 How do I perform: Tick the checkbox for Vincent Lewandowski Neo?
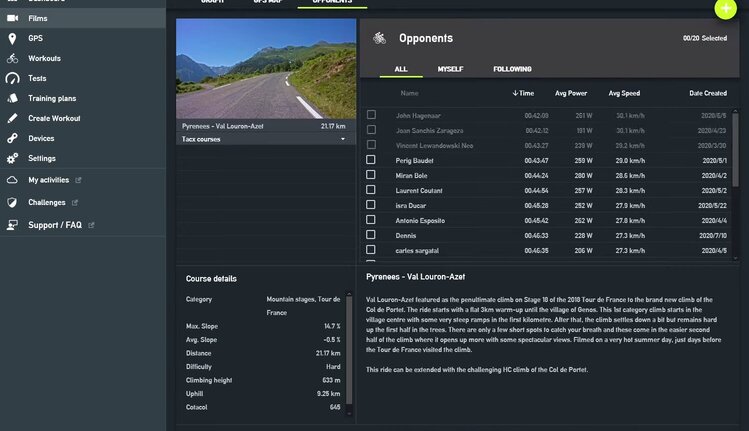pos(371,145)
